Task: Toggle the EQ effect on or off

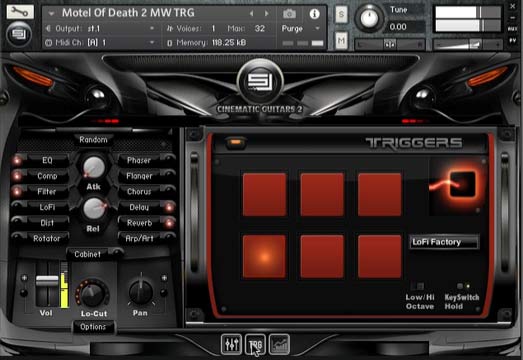Action: tap(17, 160)
